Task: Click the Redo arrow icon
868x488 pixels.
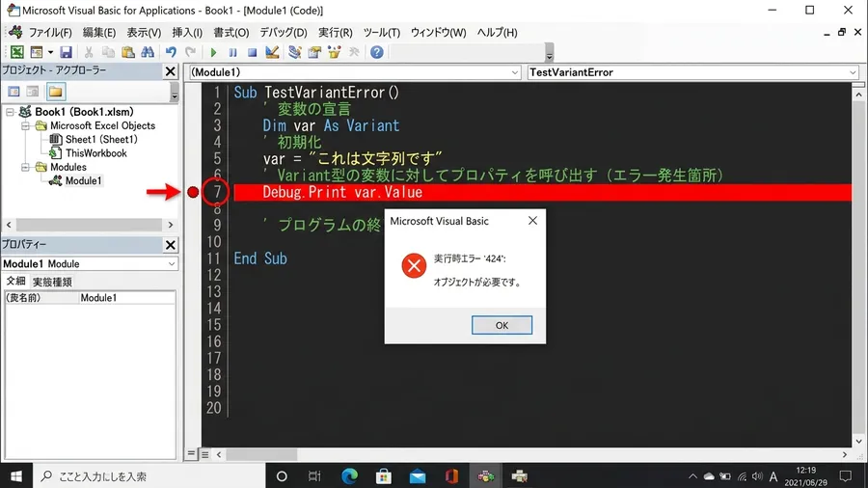Action: [190, 52]
